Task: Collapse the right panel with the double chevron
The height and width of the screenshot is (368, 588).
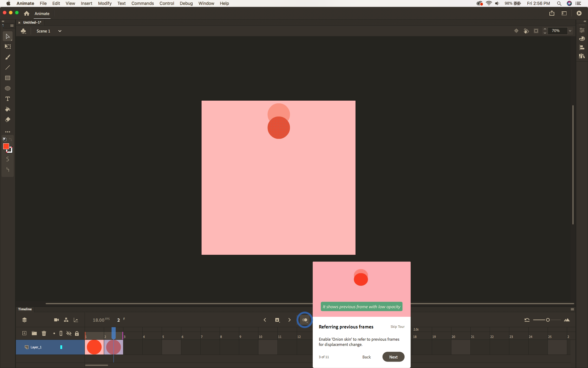Action: click(584, 21)
